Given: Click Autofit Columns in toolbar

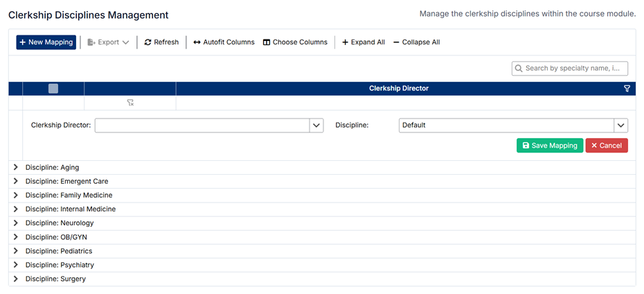Looking at the screenshot, I should pos(224,42).
